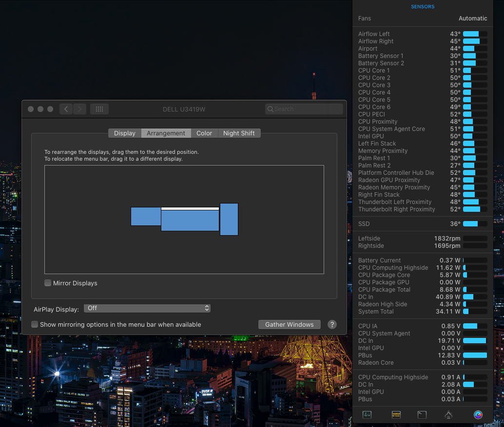Switch to the Display tab
Viewport: 504px width, 427px height.
[125, 133]
